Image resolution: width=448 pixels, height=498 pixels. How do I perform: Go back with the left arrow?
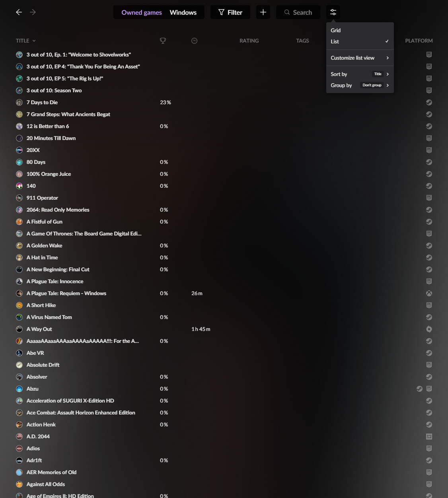coord(19,12)
